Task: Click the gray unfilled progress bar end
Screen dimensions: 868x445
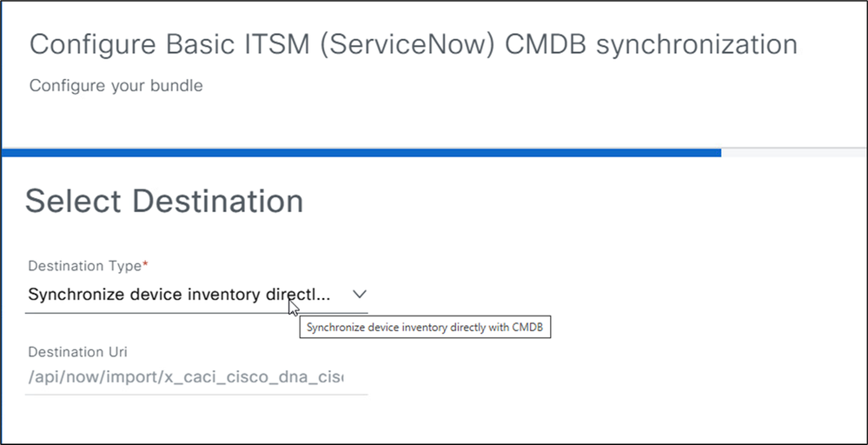Action: (792, 153)
